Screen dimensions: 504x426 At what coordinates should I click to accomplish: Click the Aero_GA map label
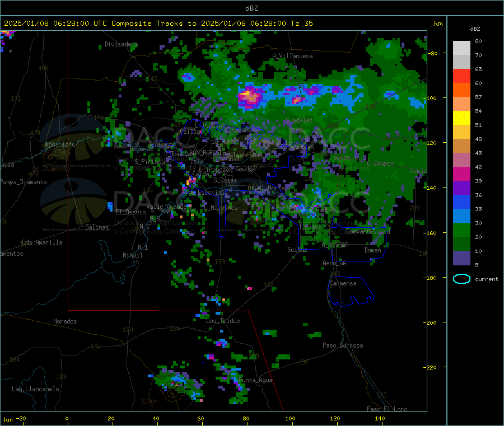coord(335,264)
